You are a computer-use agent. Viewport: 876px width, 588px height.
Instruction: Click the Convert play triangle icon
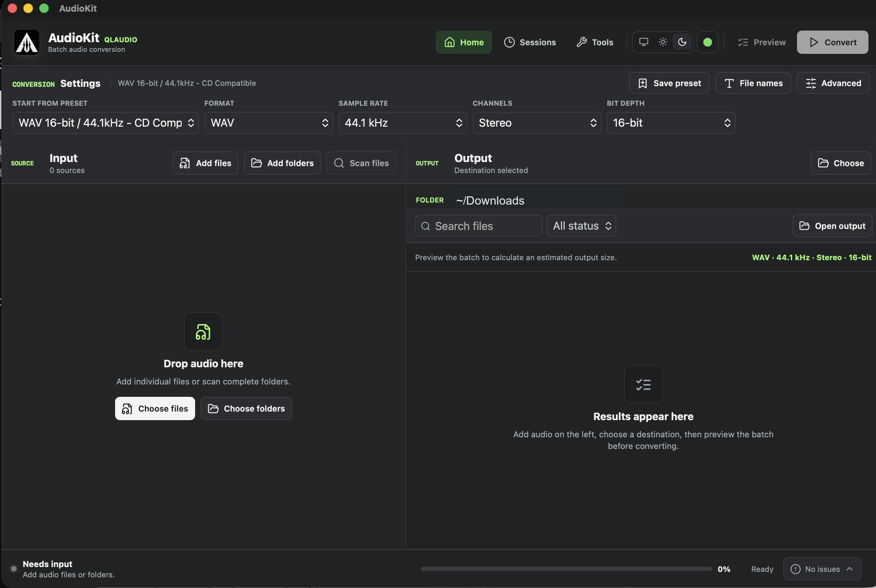pos(814,42)
